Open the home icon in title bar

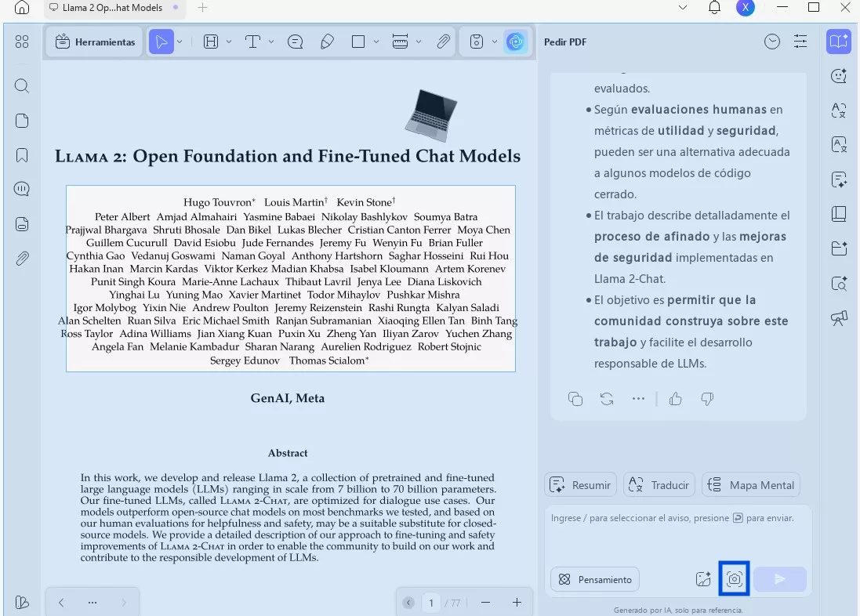click(x=22, y=7)
